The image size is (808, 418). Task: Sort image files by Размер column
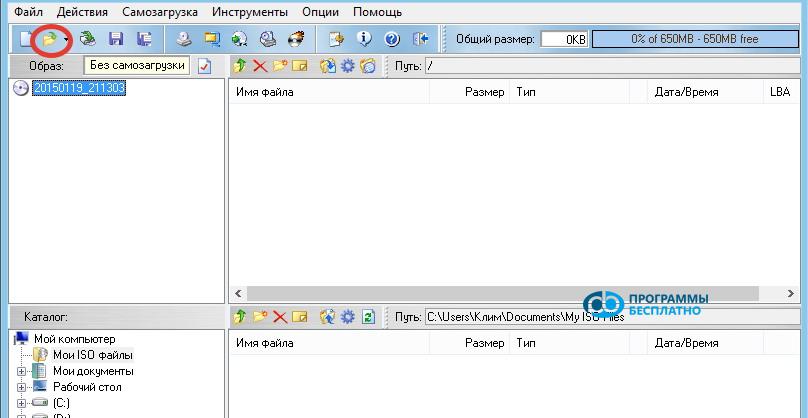click(469, 92)
